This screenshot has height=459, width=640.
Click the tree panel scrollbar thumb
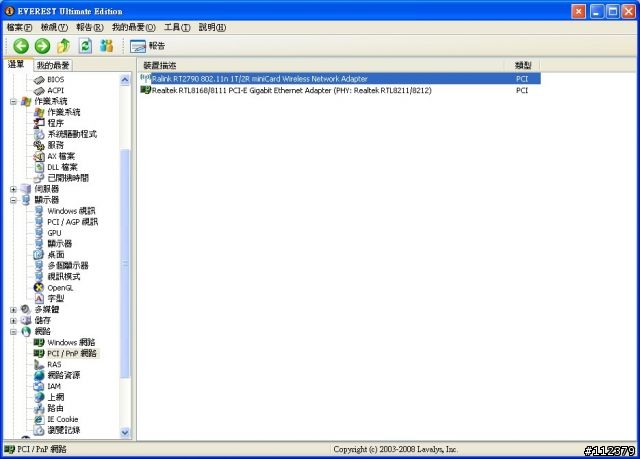tap(125, 264)
